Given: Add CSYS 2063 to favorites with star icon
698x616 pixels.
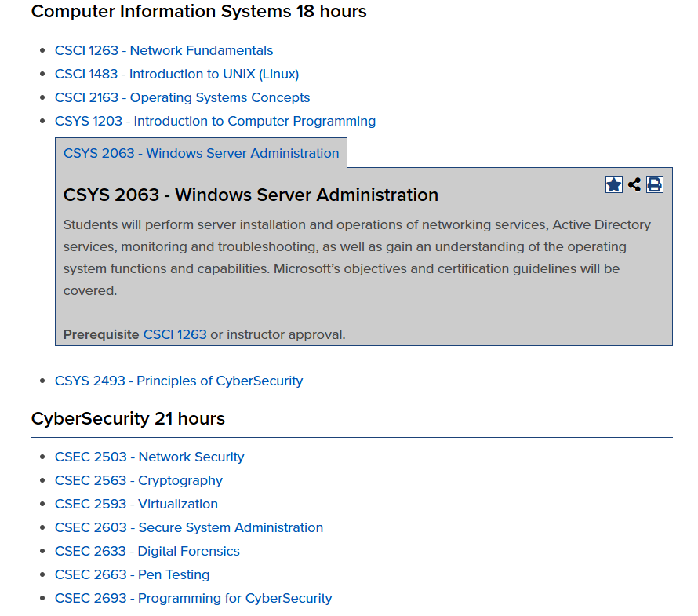Looking at the screenshot, I should (x=613, y=184).
